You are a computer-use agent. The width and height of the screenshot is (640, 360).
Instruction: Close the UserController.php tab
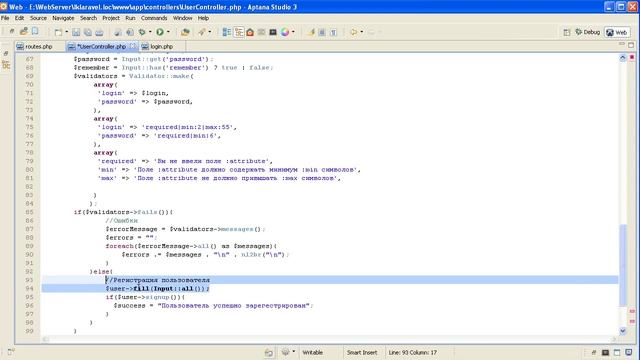click(x=133, y=46)
